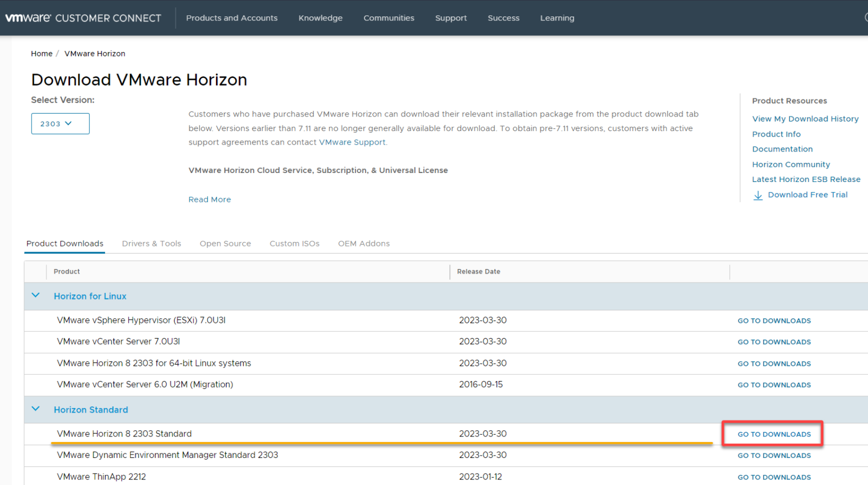The height and width of the screenshot is (485, 868).
Task: Go to downloads for Horizon 8 2303 Linux
Action: 774,363
